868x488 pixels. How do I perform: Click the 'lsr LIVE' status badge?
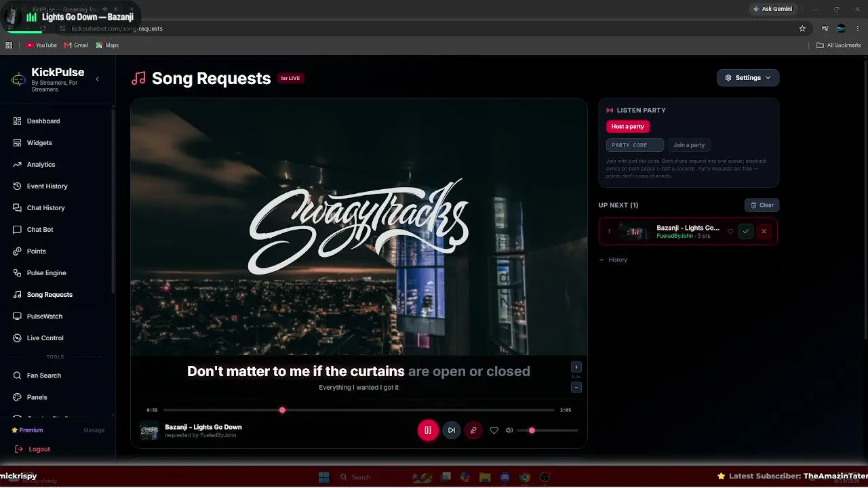tap(290, 79)
